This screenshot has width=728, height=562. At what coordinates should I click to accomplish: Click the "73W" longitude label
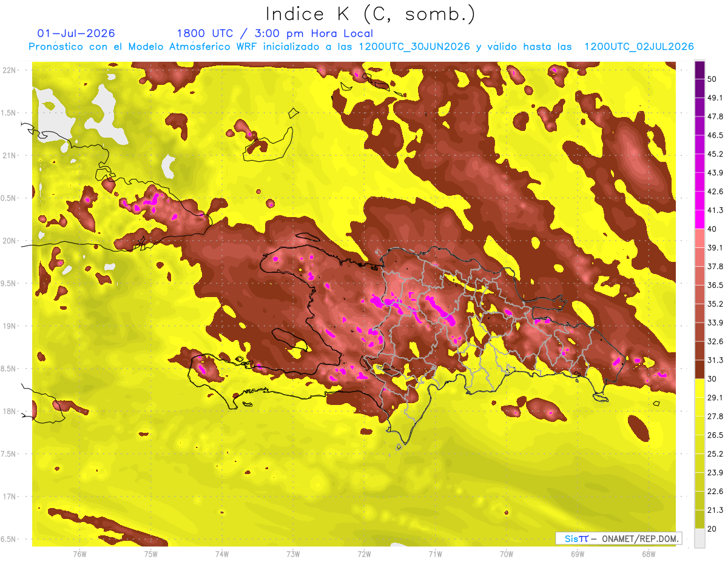(x=293, y=554)
